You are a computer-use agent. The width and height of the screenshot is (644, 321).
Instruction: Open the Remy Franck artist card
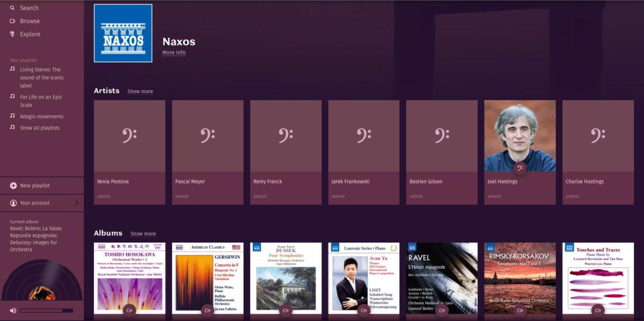286,152
